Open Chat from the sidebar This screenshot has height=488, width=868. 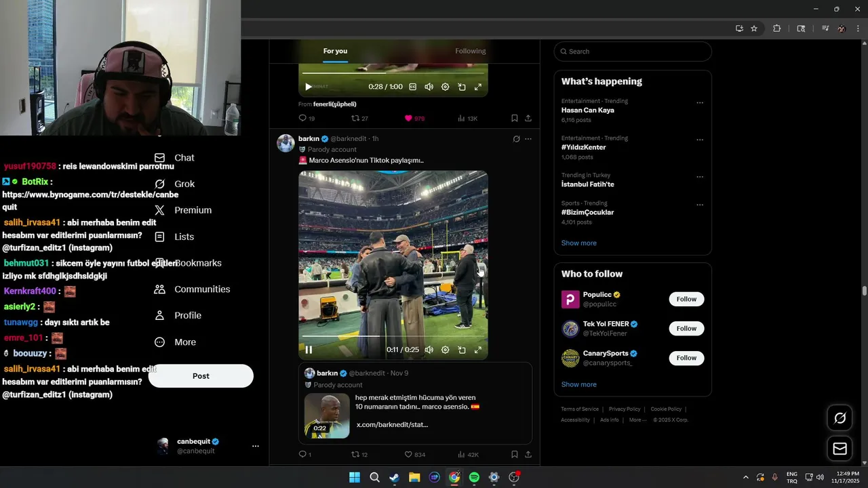click(x=174, y=158)
